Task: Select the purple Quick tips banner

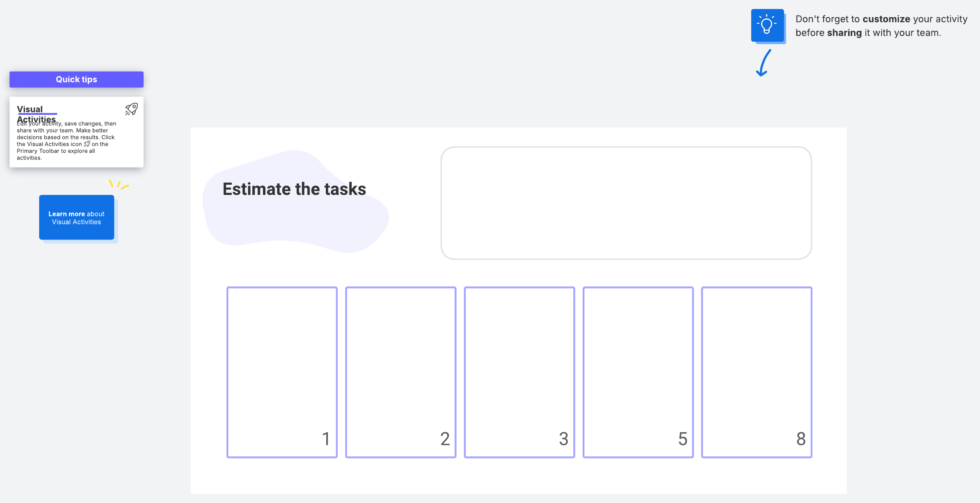Action: tap(76, 79)
